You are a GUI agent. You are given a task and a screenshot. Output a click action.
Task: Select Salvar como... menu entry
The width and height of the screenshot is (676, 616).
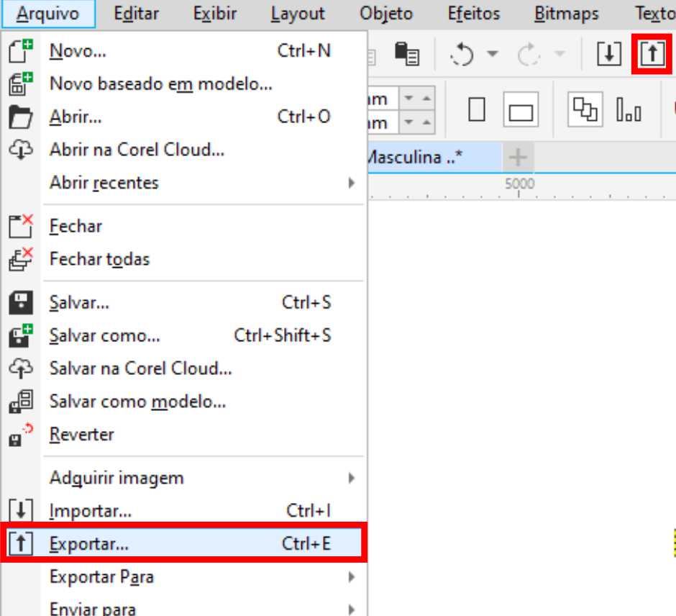104,335
